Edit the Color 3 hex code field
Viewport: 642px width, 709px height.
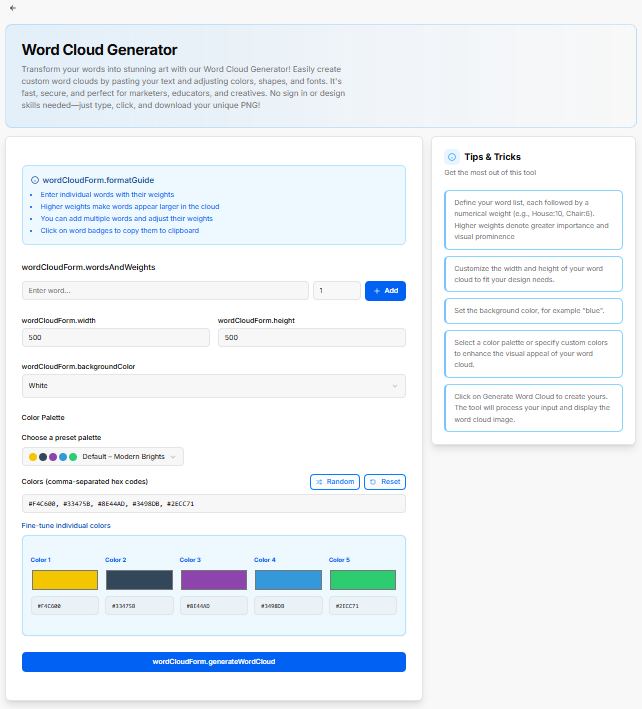(x=214, y=606)
